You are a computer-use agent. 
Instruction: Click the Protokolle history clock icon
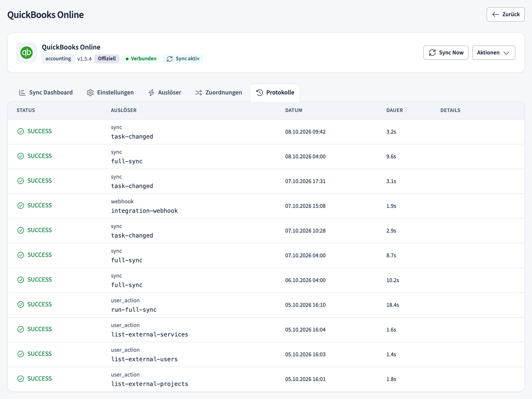point(260,93)
